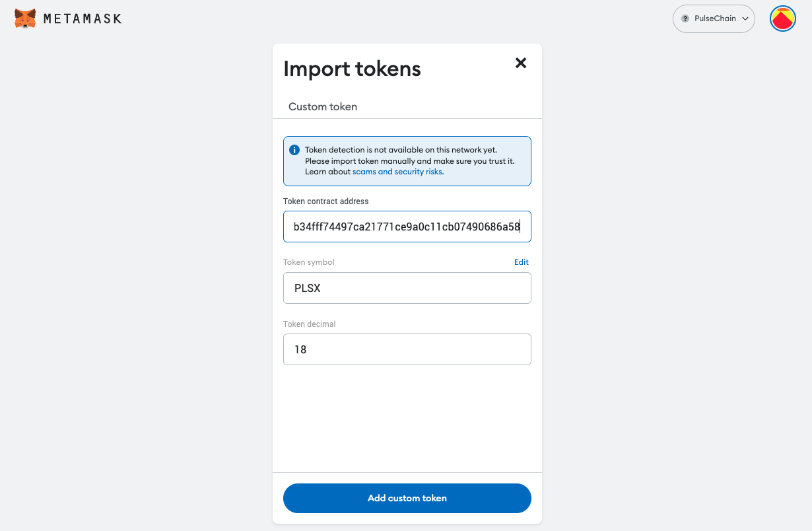Click the METAMASK wordmark text
Viewport: 812px width, 531px height.
click(83, 18)
